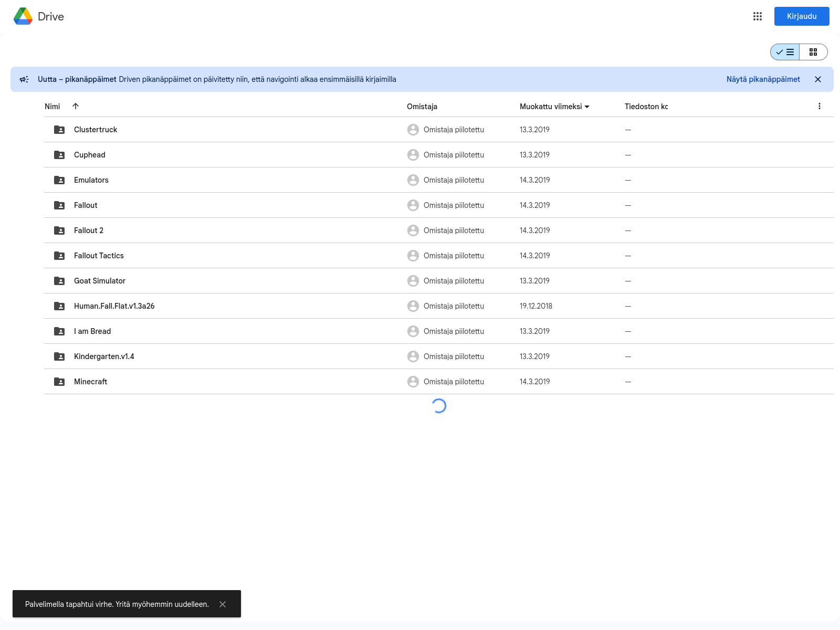The height and width of the screenshot is (630, 840).
Task: Open Näytä pikanäppäimet link
Action: [x=763, y=79]
